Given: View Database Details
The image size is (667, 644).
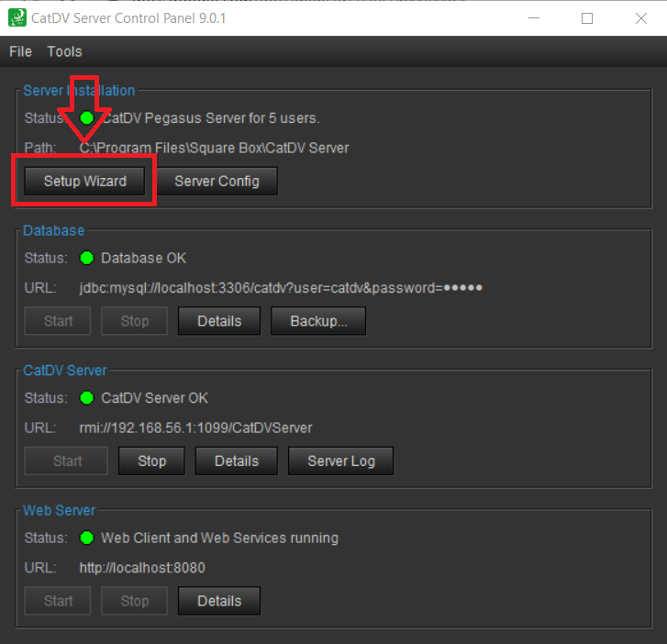Looking at the screenshot, I should [219, 321].
